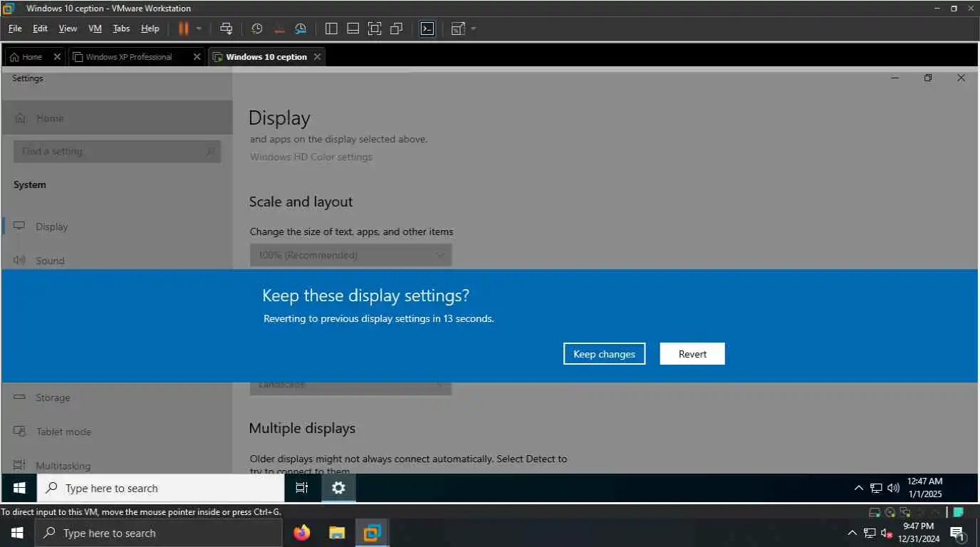
Task: Click the VMware Workstation host taskbar icon
Action: tap(372, 533)
